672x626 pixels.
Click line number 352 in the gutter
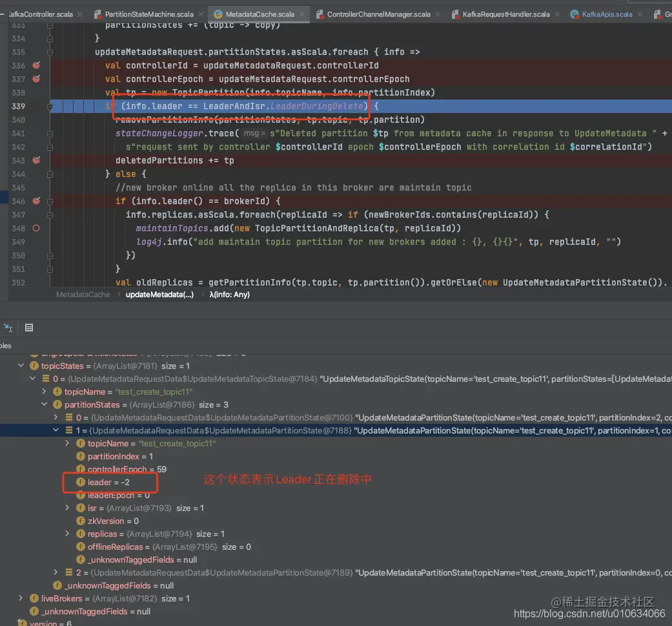point(18,282)
